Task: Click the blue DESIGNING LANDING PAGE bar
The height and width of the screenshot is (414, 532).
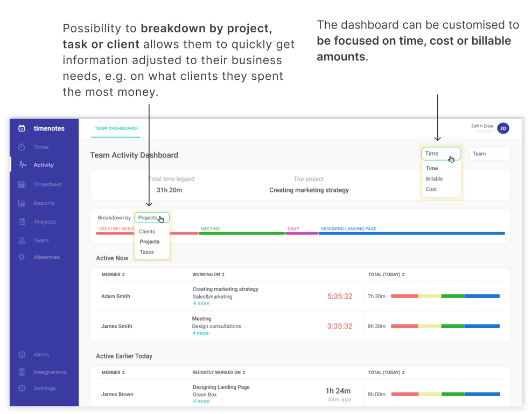Action: (411, 233)
